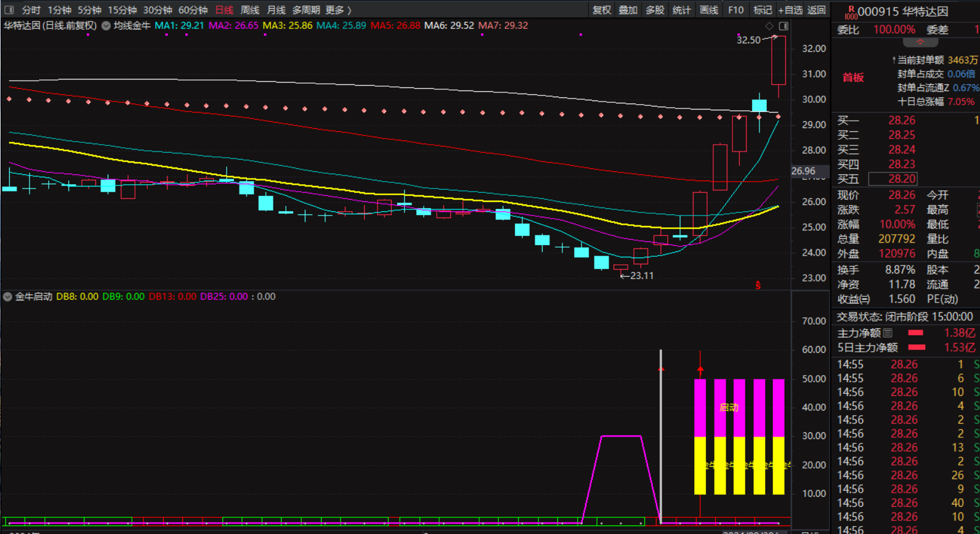Open the 均线金牛 indicator dropdown
The height and width of the screenshot is (534, 980).
click(106, 26)
